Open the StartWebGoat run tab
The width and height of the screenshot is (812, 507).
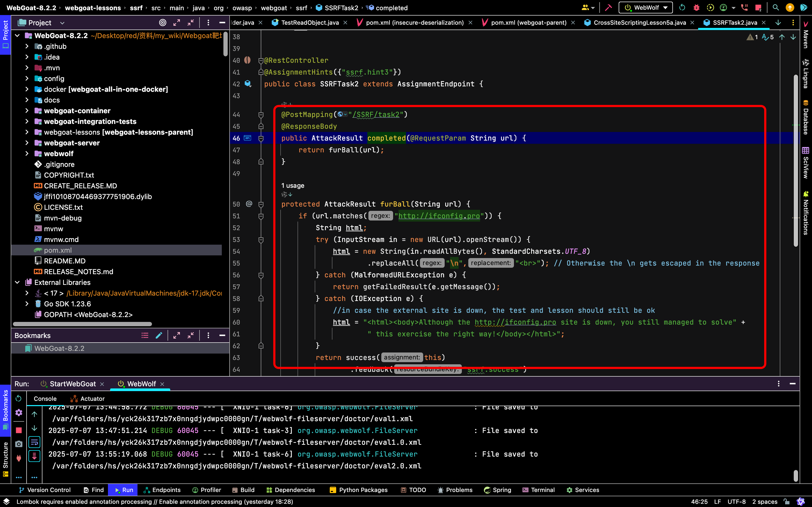coord(73,384)
